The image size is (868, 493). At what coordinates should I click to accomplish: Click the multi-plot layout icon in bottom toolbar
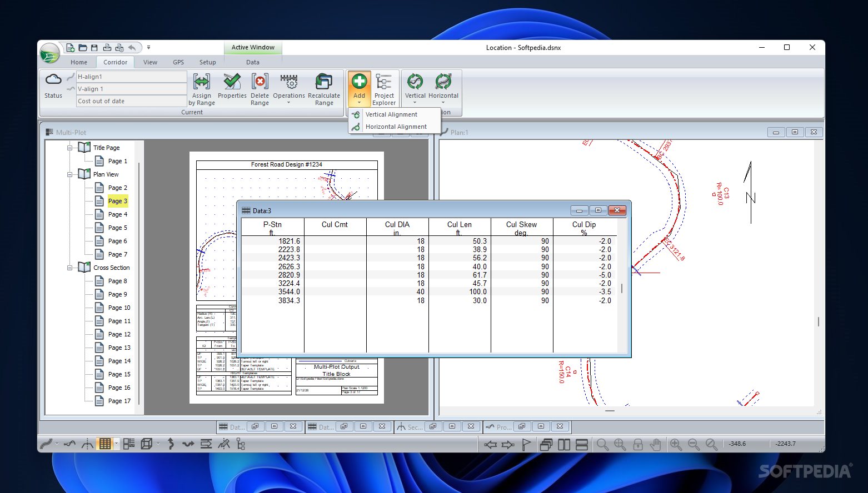coord(129,444)
